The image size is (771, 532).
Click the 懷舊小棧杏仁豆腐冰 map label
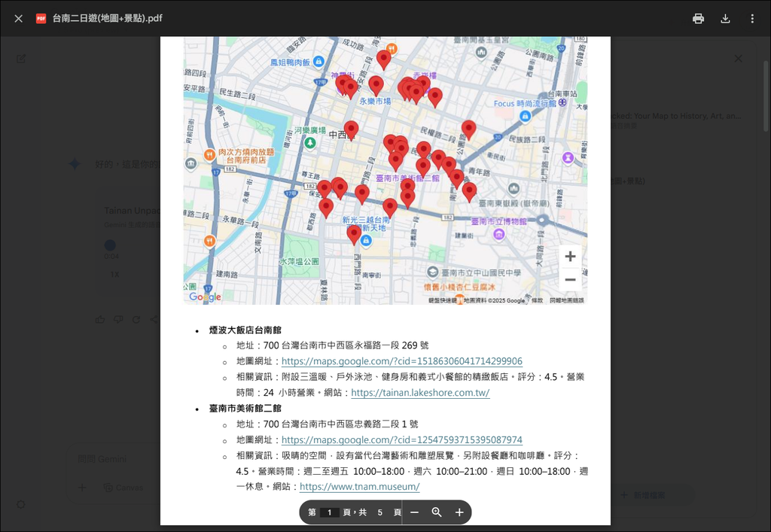460,287
